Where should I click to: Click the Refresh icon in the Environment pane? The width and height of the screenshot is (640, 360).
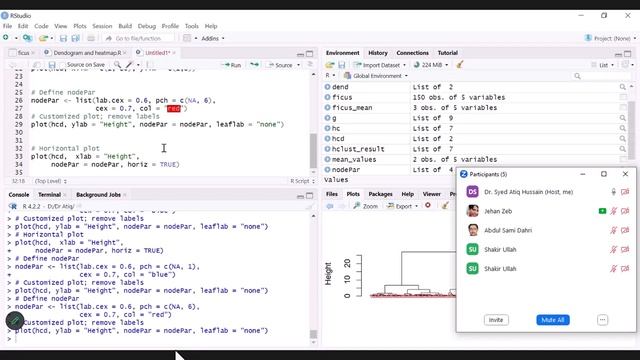[x=625, y=64]
